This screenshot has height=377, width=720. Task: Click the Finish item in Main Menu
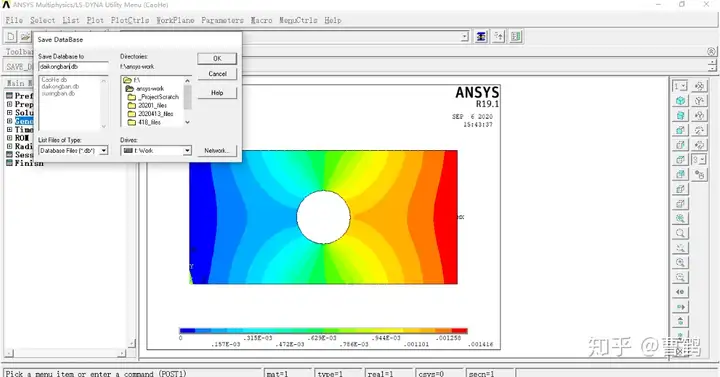28,163
